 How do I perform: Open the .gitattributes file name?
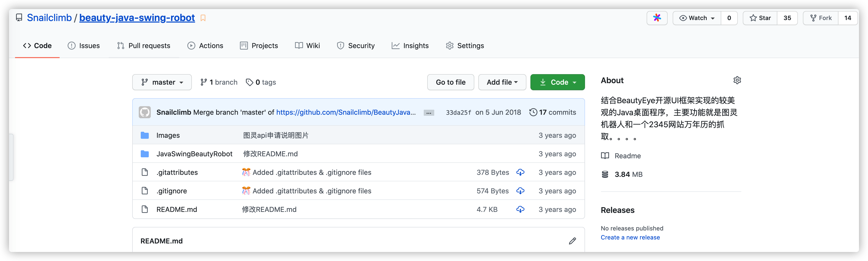click(x=177, y=172)
